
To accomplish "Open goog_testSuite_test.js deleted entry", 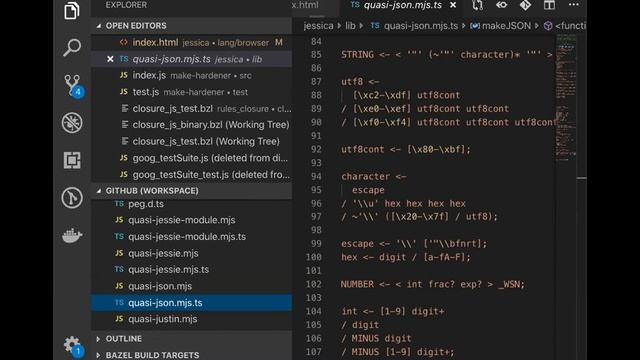I will click(x=191, y=175).
